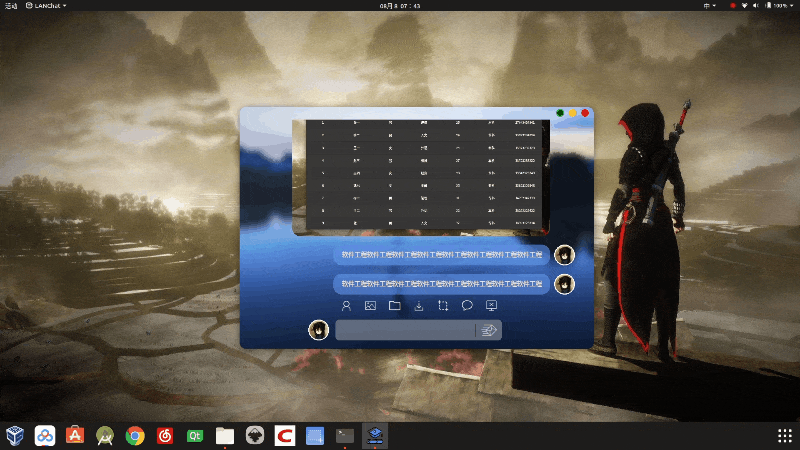
Task: Select the screenshot crop icon in chat toolbar
Action: [443, 306]
